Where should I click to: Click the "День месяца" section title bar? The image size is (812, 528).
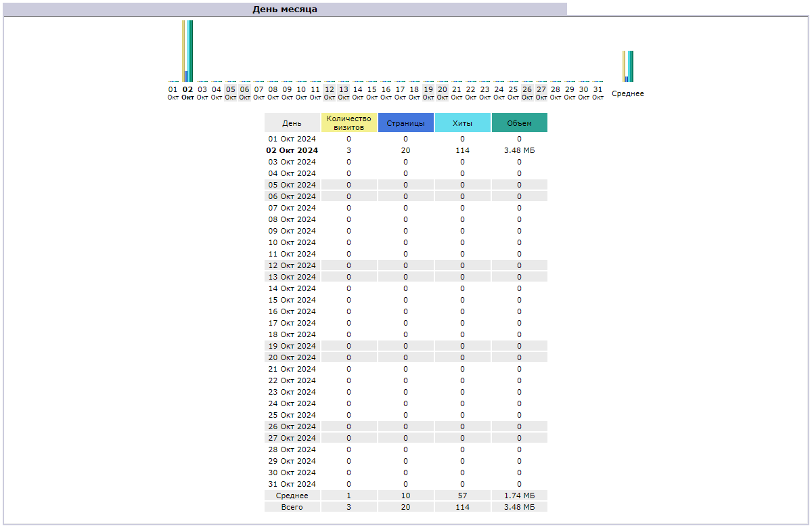tap(284, 9)
